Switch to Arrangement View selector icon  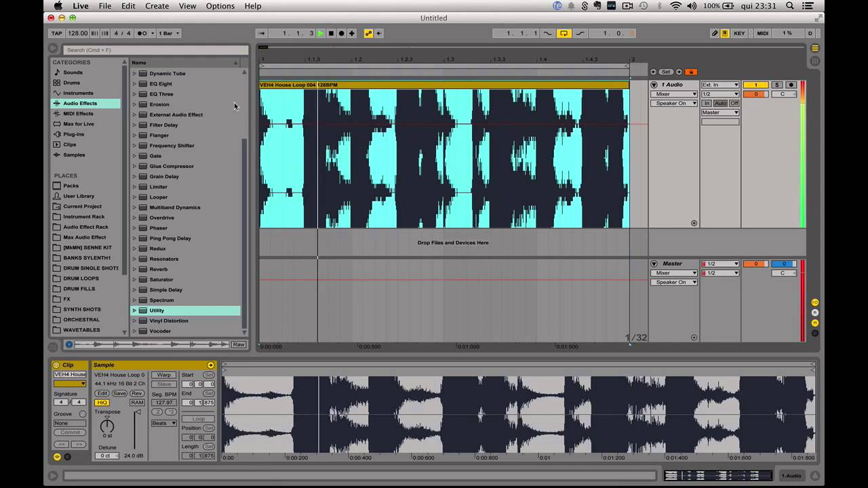(x=815, y=48)
